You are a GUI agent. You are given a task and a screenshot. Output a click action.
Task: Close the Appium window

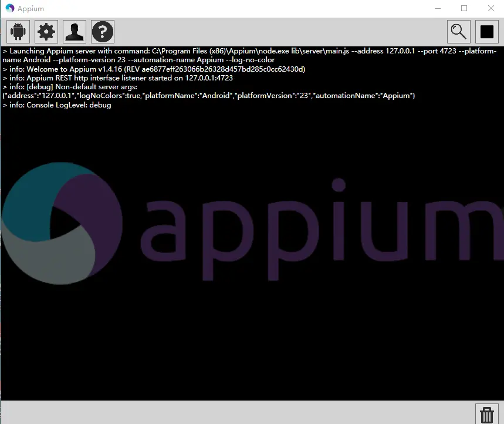(x=491, y=8)
